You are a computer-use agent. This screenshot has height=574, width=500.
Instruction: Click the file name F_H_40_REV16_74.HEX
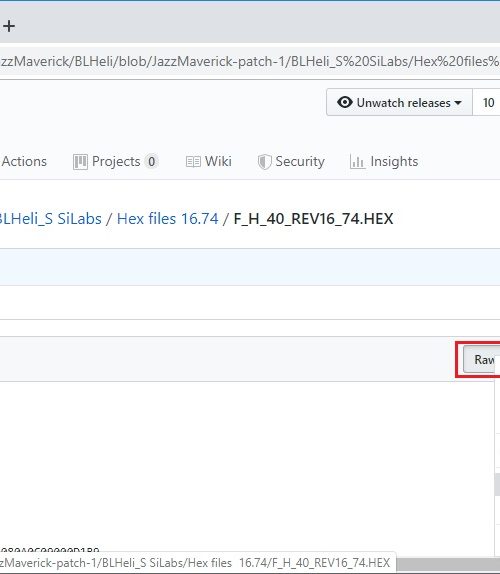[x=313, y=219]
